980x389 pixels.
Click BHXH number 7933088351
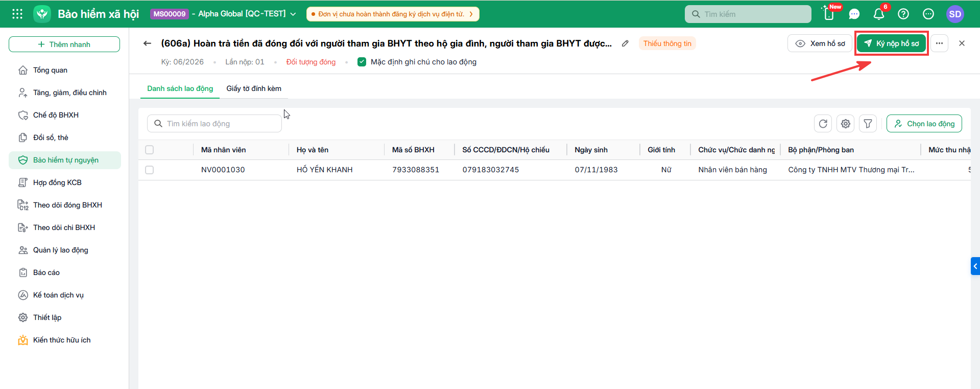point(416,170)
